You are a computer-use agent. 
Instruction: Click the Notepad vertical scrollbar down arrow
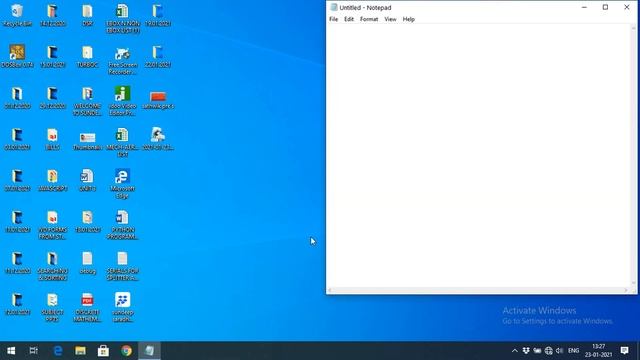(x=633, y=283)
